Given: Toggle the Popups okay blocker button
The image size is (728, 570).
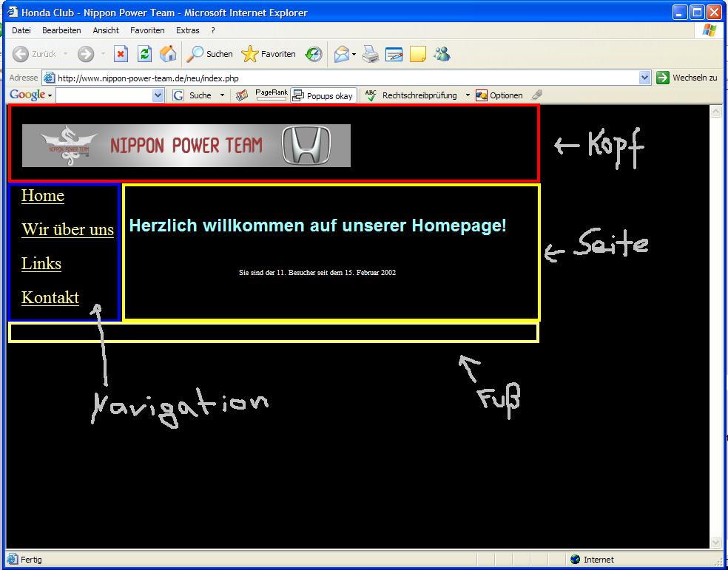Looking at the screenshot, I should pyautogui.click(x=323, y=95).
